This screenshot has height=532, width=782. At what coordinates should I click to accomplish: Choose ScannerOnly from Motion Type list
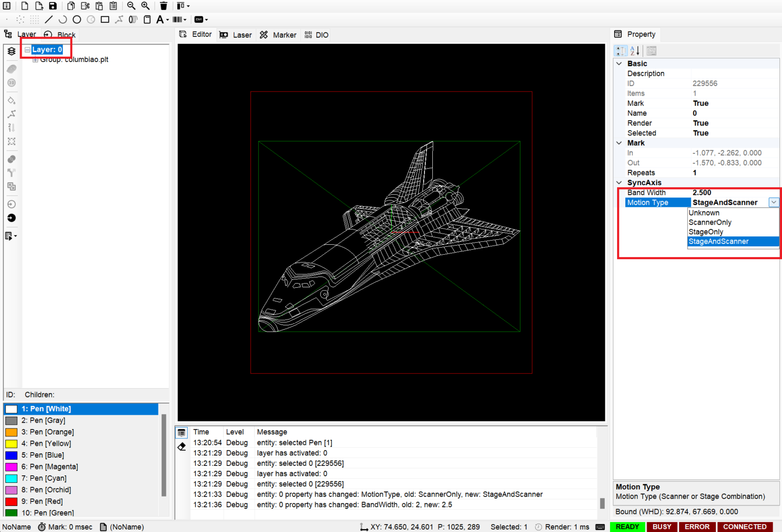point(710,223)
